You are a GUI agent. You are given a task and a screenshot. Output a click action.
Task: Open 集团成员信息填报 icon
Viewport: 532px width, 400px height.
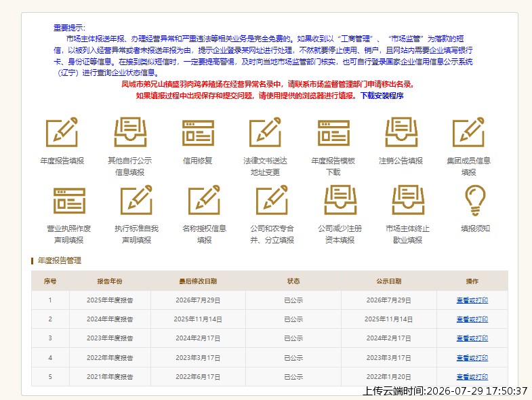tap(468, 132)
